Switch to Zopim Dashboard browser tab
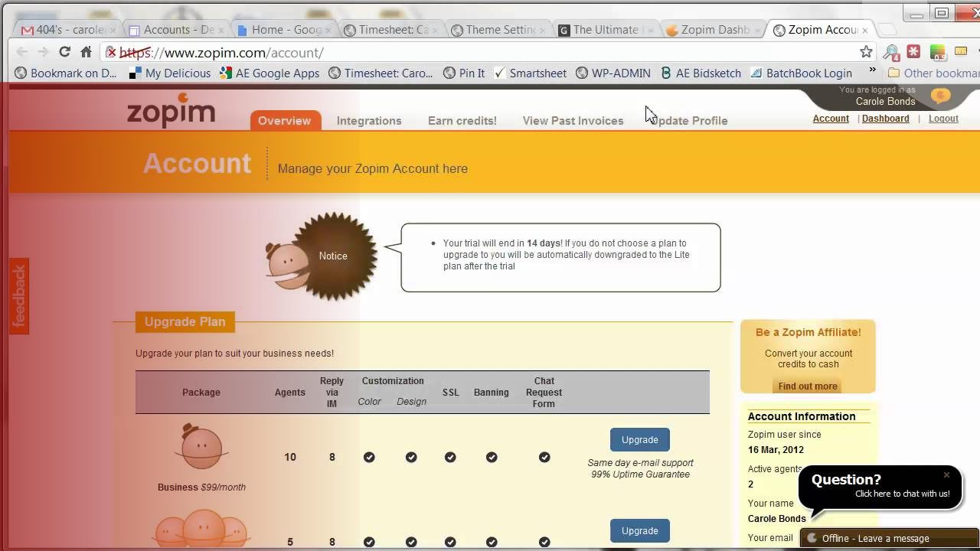 tap(714, 29)
